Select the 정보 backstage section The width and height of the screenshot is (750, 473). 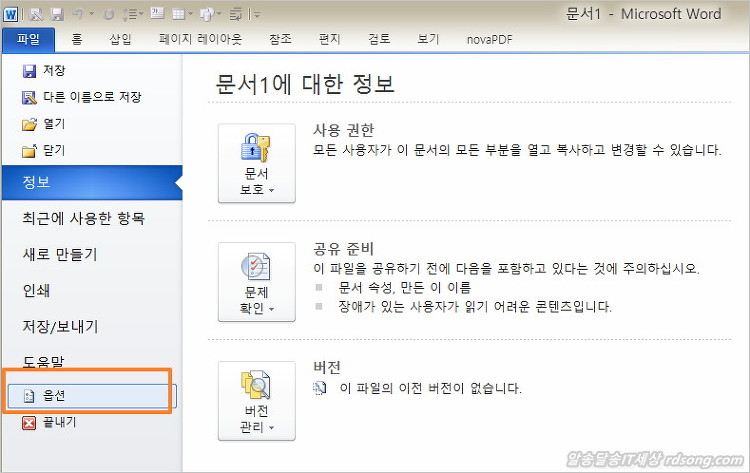pyautogui.click(x=92, y=182)
